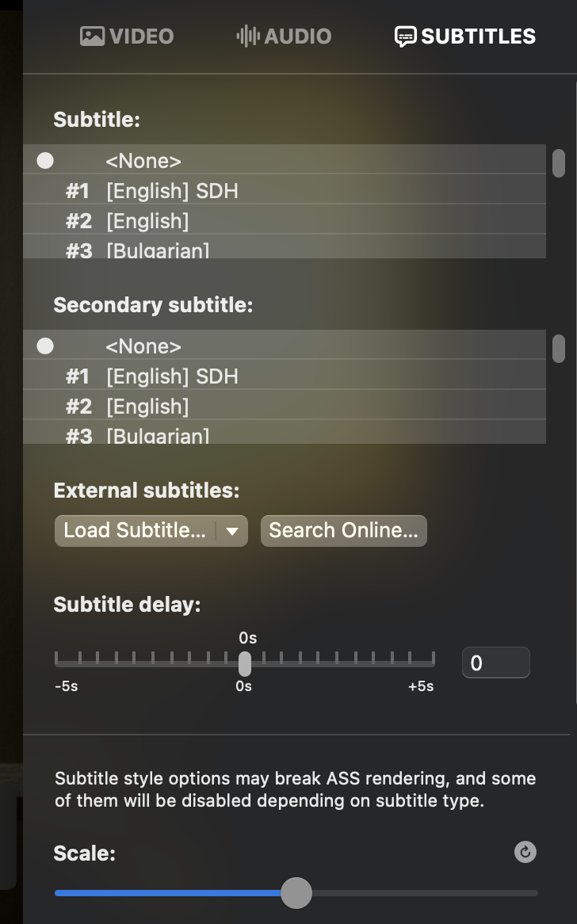Set secondary subtitle to #1 [English] SDH
Viewport: 577px width, 924px height.
(284, 376)
